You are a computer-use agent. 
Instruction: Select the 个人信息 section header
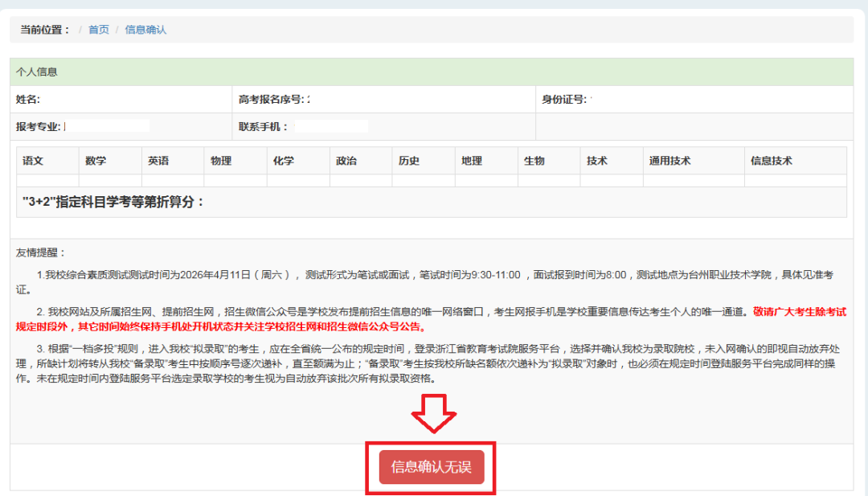pyautogui.click(x=37, y=72)
